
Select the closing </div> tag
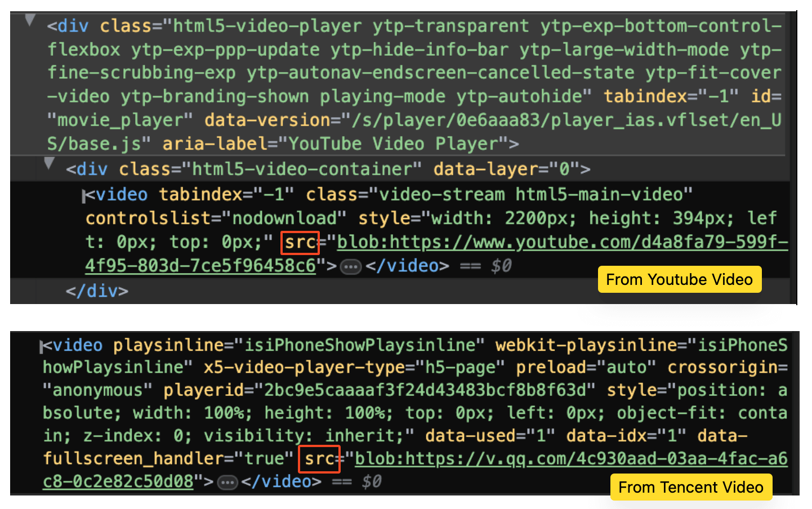(x=97, y=291)
